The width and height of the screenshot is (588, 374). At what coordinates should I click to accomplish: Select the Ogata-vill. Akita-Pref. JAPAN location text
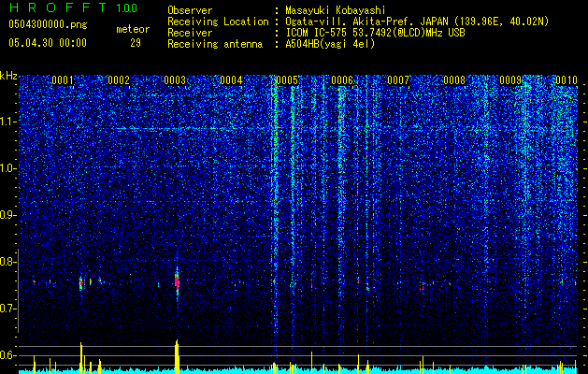click(417, 22)
